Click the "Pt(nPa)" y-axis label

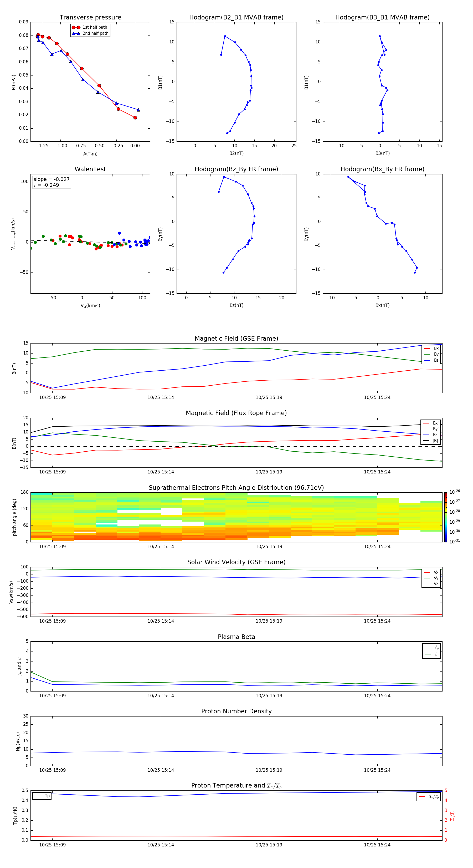[x=13, y=82]
